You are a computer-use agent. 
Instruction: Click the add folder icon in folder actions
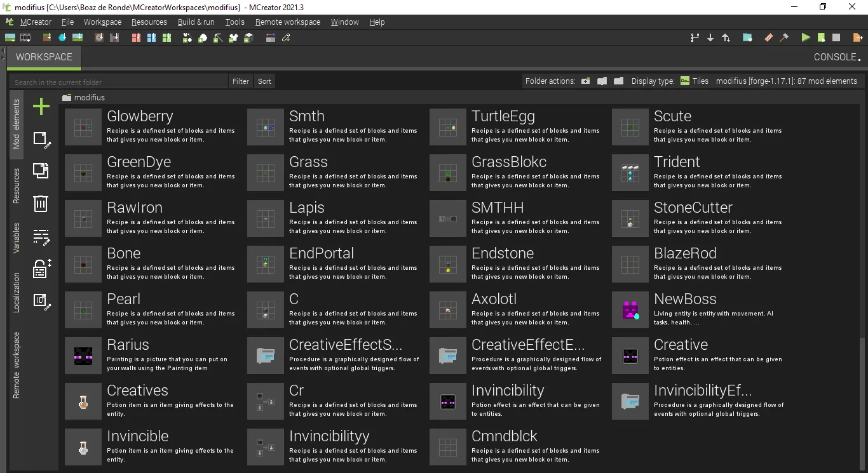click(585, 81)
